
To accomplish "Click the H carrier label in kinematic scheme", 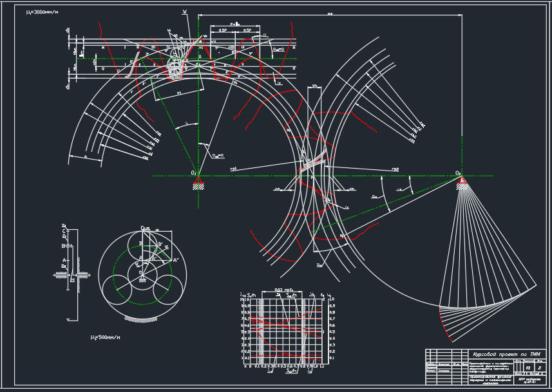I will point(72,279).
